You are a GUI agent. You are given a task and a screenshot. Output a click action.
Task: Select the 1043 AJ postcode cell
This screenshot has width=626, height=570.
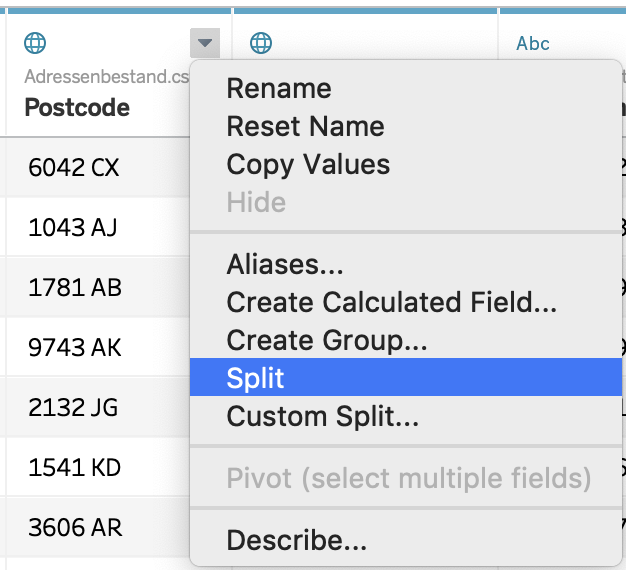pyautogui.click(x=73, y=227)
